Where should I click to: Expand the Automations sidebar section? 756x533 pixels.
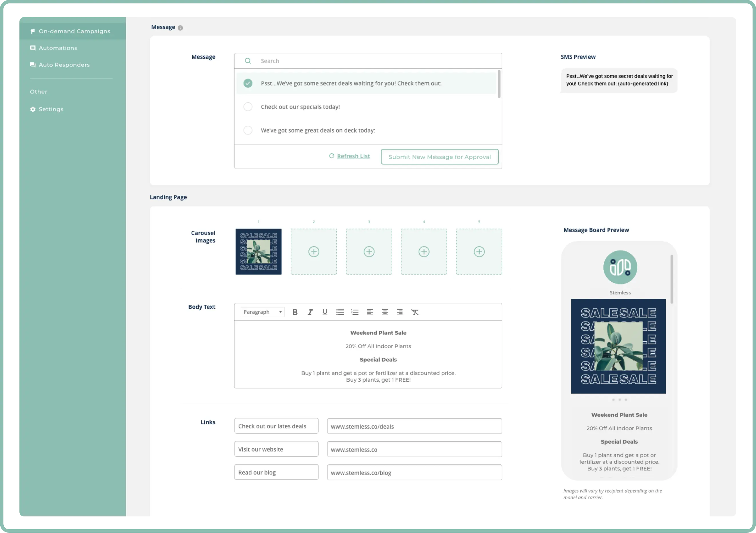58,47
